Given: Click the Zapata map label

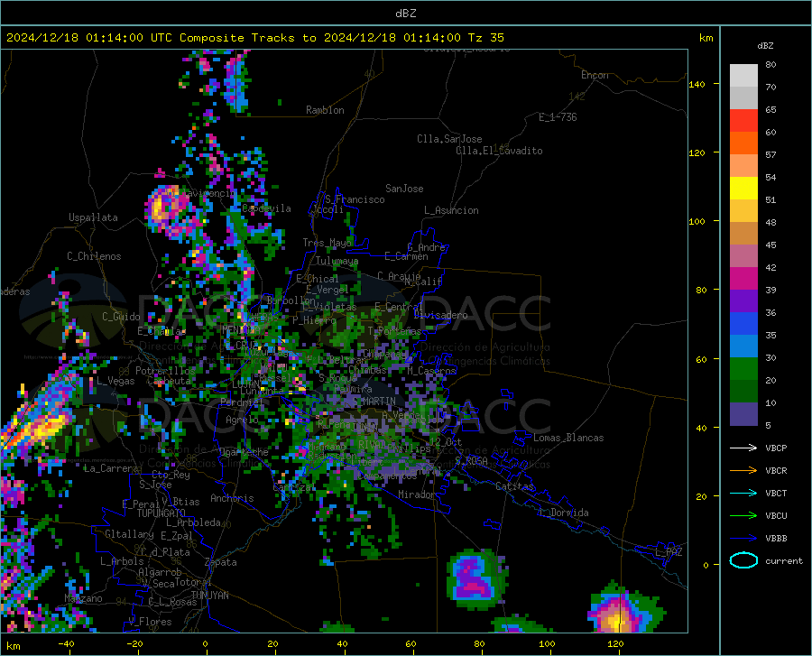Looking at the screenshot, I should [221, 562].
